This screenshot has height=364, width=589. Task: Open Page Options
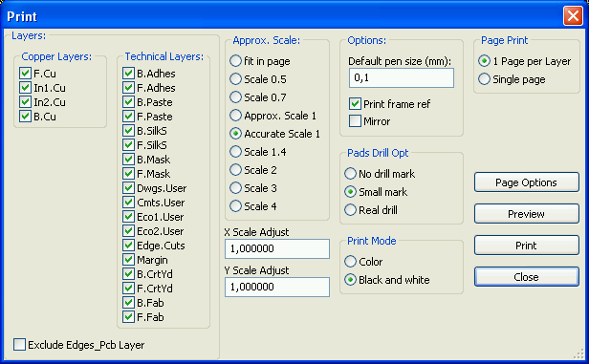click(x=526, y=182)
